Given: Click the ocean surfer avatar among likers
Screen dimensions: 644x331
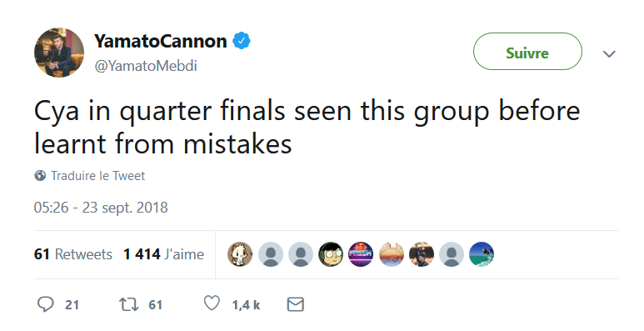Looking at the screenshot, I should tap(482, 254).
